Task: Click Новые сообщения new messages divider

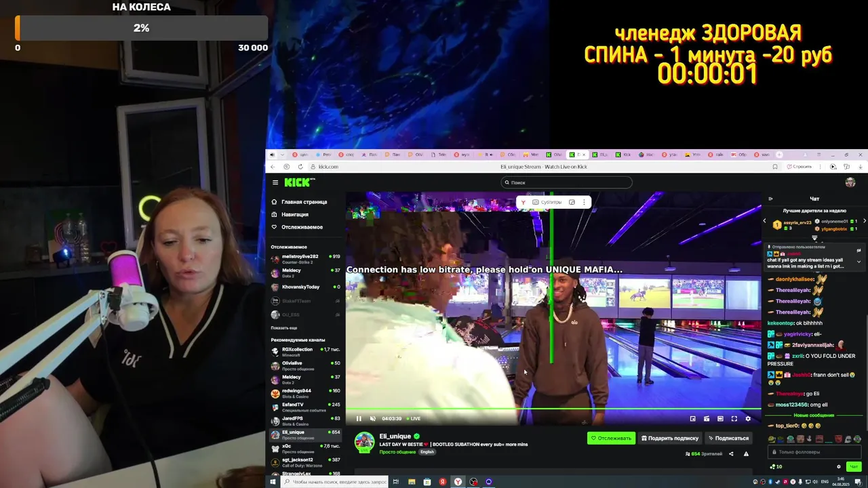Action: point(814,415)
